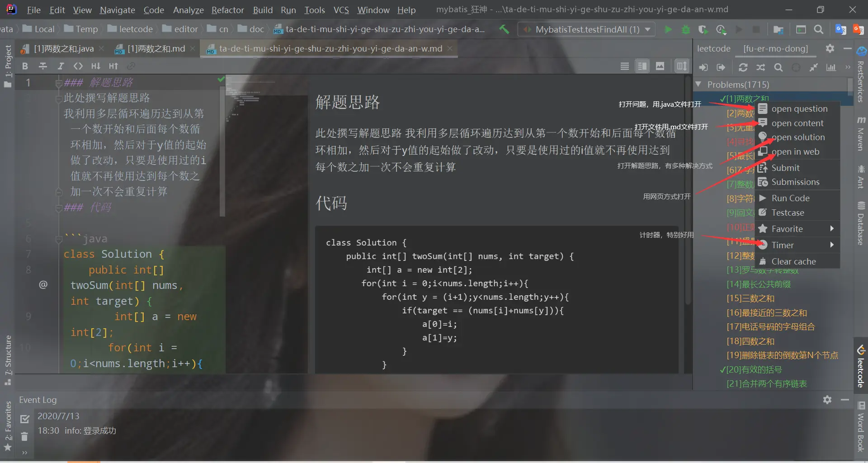Fold the 代码 heading in editor gutter
This screenshot has width=868, height=463.
[x=58, y=208]
